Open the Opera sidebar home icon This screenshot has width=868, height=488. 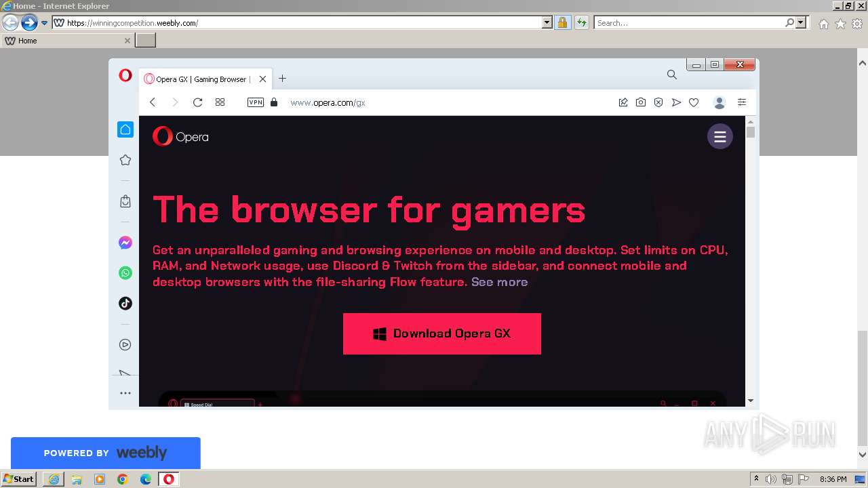pos(125,129)
